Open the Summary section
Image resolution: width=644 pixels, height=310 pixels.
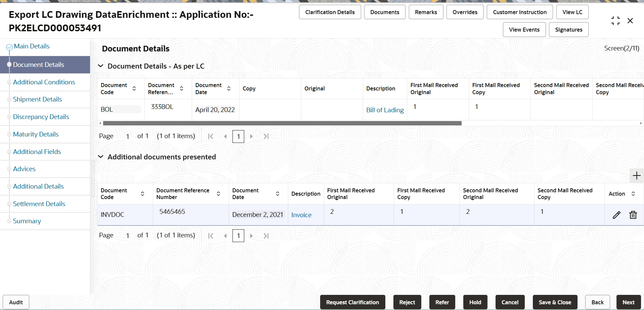(x=27, y=221)
